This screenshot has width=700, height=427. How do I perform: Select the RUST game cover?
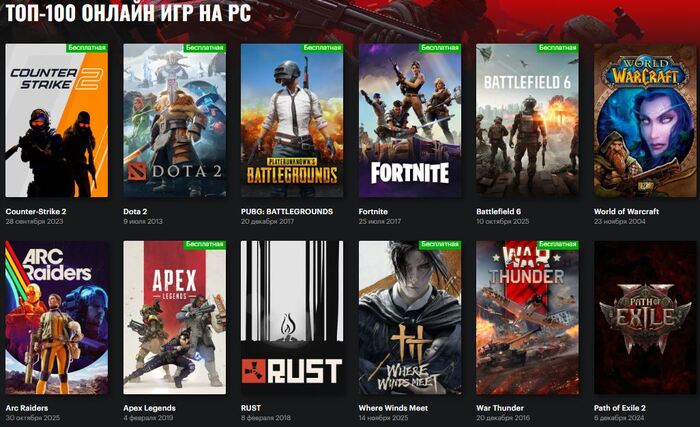[292, 318]
